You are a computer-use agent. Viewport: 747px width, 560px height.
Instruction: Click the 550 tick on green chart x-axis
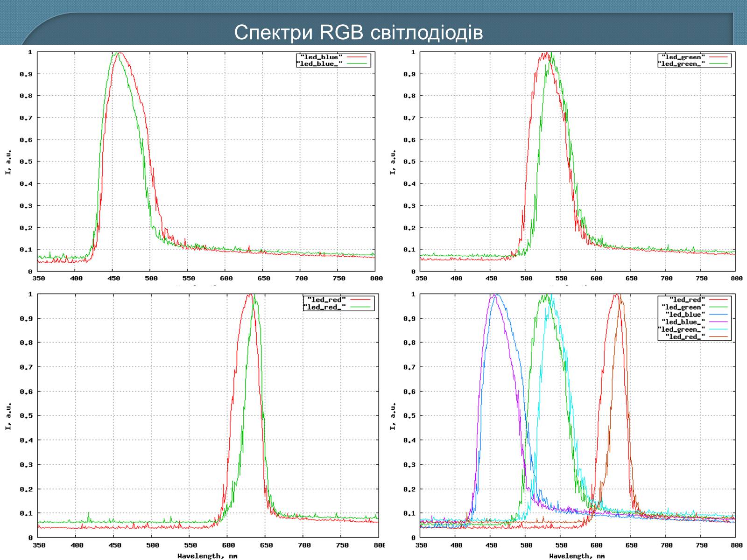click(561, 278)
